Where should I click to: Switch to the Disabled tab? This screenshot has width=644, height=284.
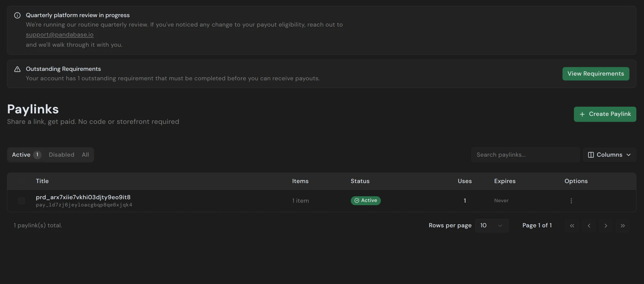[x=62, y=155]
